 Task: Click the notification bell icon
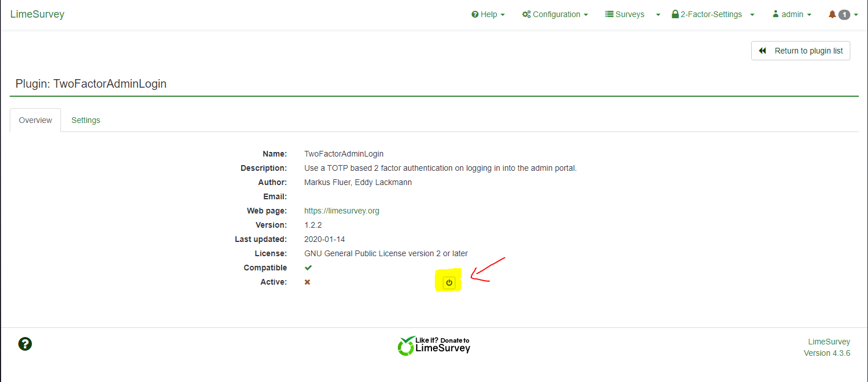click(x=832, y=14)
